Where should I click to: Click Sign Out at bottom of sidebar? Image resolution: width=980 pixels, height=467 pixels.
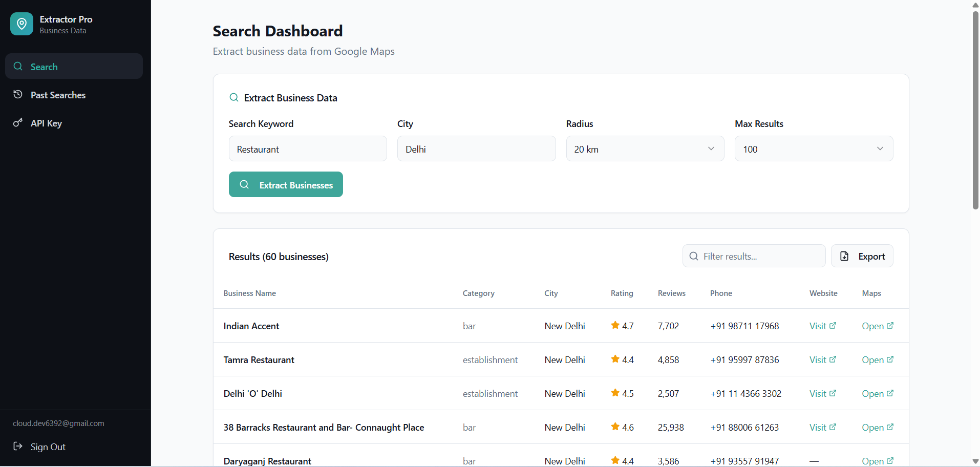tap(48, 447)
